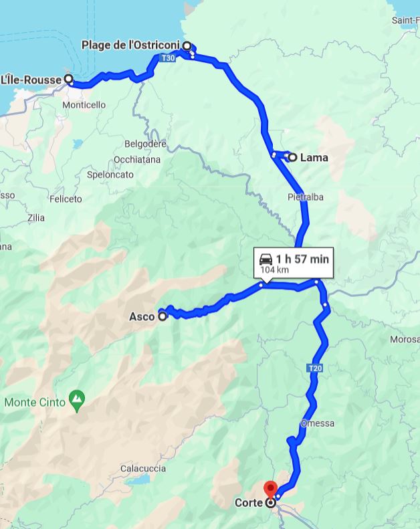Click the Feliceto village label

[66, 199]
